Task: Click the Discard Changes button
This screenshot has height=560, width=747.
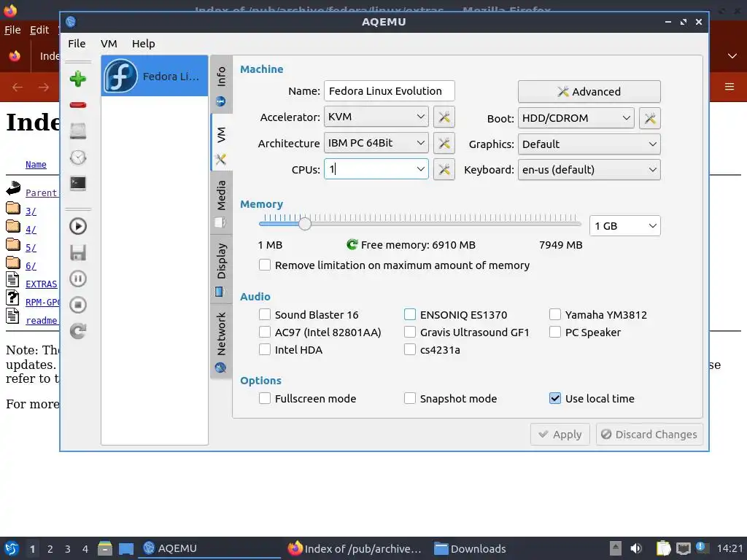Action: pos(649,435)
